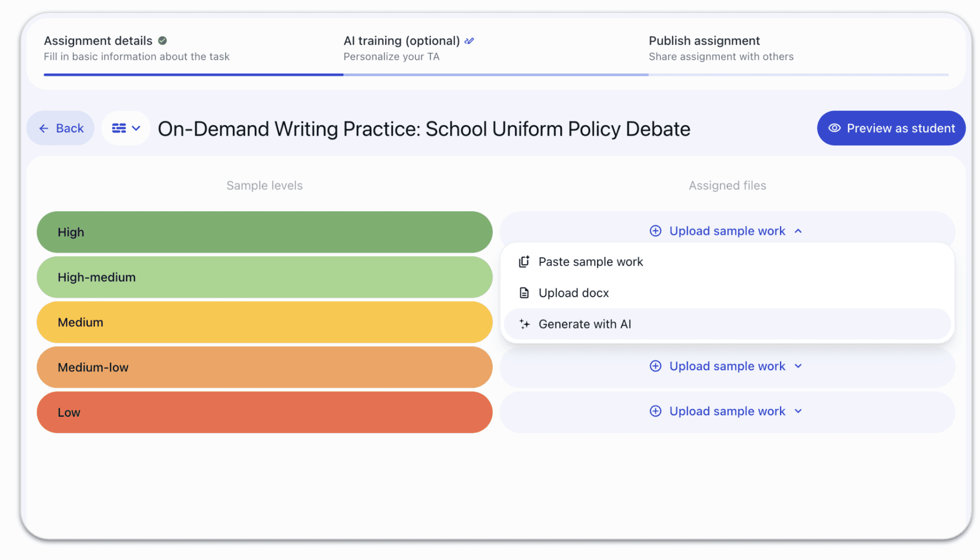Open the list view layout dropdown
980x560 pixels.
pos(126,128)
